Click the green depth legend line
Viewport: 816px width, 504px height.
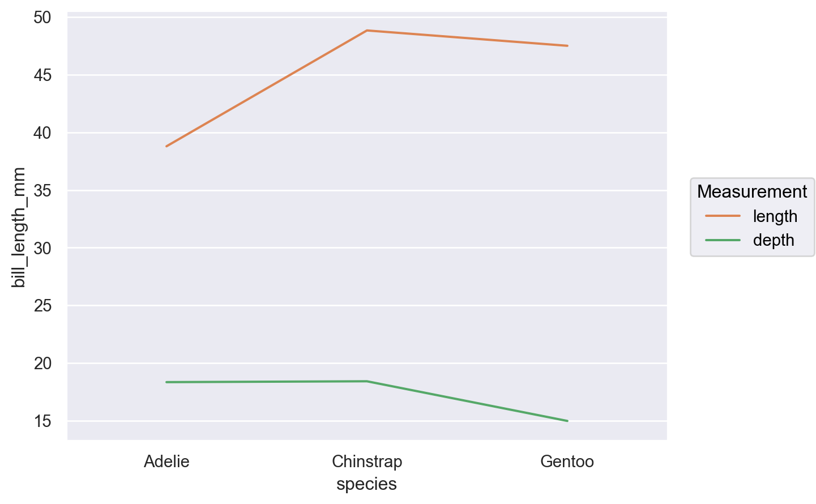[x=723, y=240]
